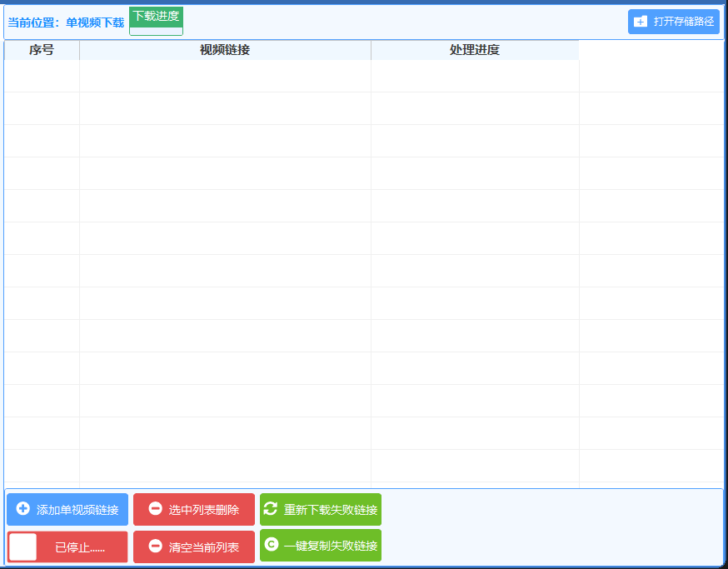This screenshot has width=728, height=569.
Task: Click the minus icon on 清空当前列表
Action: [155, 547]
